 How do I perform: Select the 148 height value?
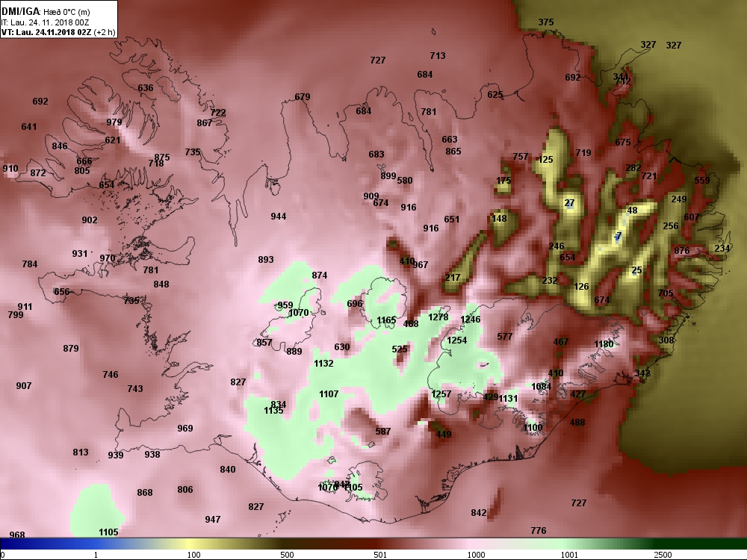click(x=499, y=219)
